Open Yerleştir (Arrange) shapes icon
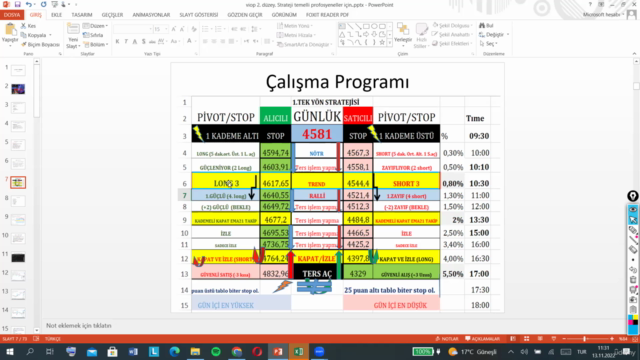Image resolution: width=640 pixels, height=360 pixels. point(403,29)
